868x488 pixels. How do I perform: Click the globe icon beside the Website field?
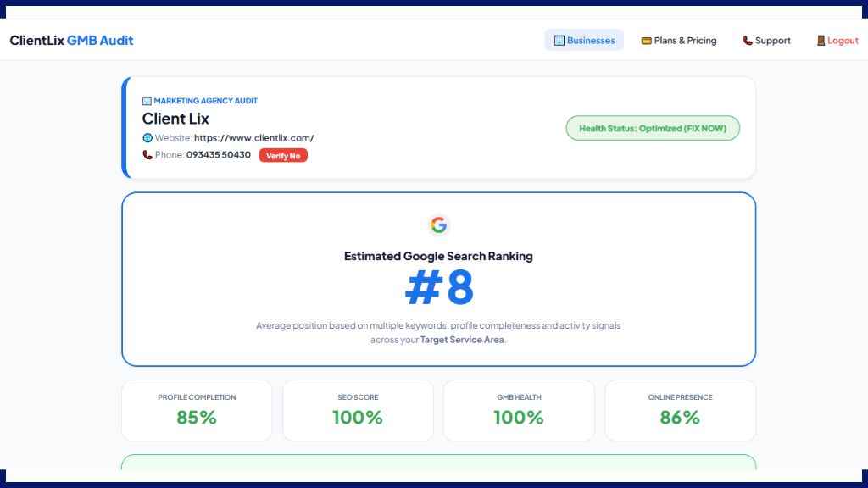[147, 137]
